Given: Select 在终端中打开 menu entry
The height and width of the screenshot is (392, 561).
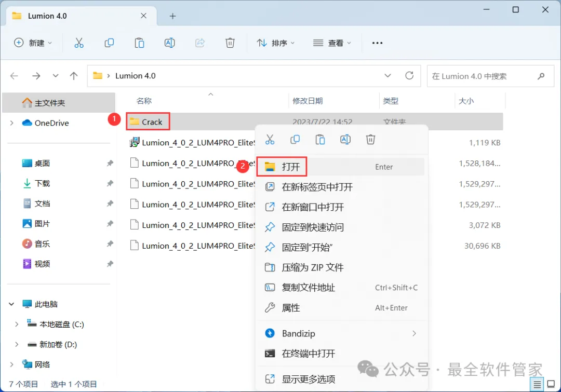Looking at the screenshot, I should point(341,354).
